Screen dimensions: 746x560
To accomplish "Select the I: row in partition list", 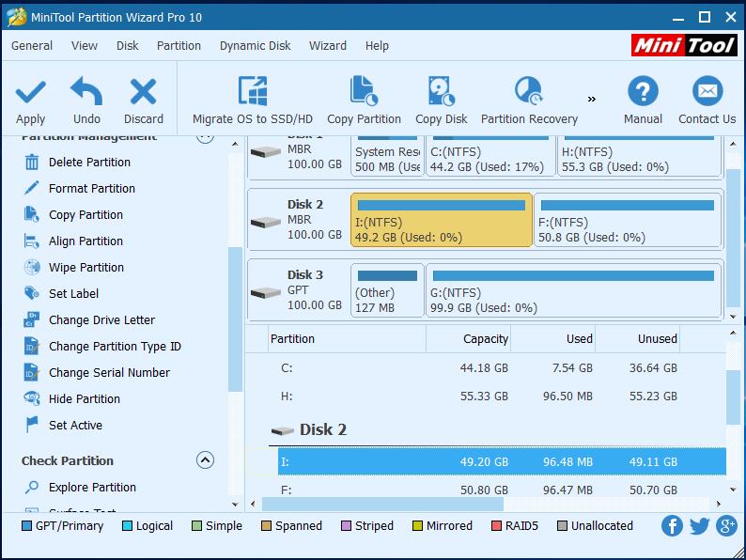I will [502, 461].
